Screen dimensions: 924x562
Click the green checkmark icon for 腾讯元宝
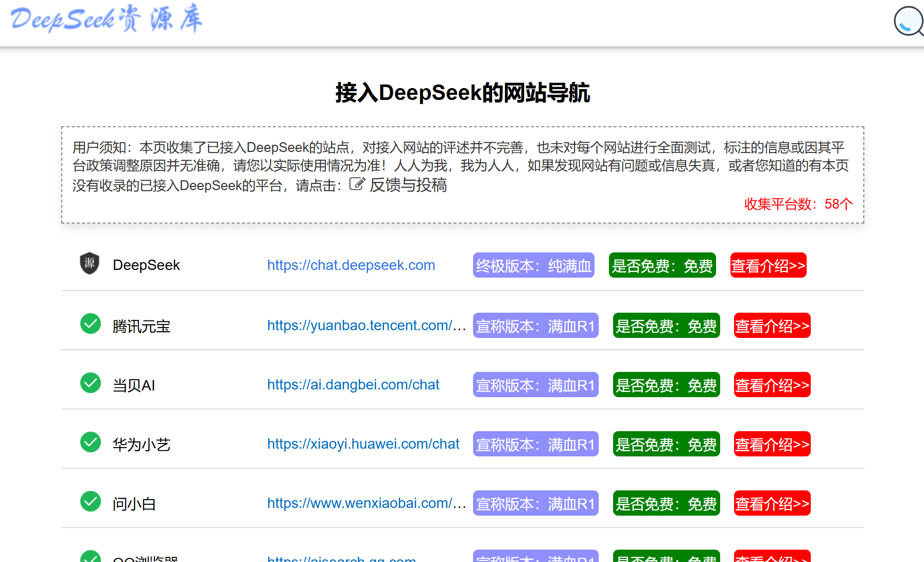click(91, 323)
